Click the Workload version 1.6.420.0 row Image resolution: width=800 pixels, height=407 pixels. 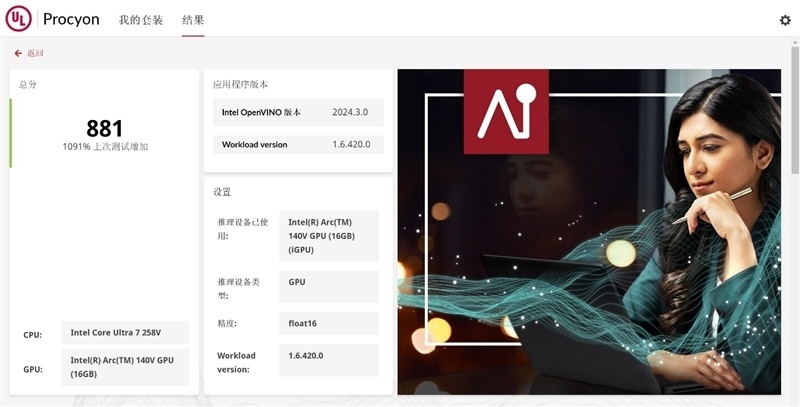point(297,144)
